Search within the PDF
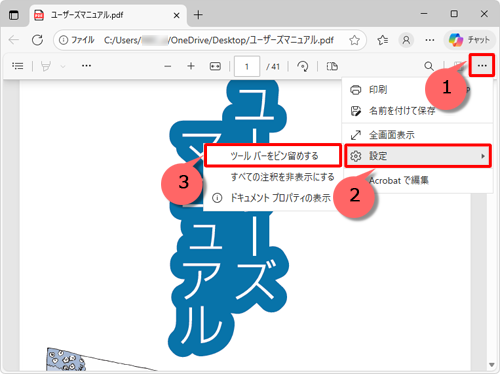Viewport: 500px width, 374px height. 429,66
